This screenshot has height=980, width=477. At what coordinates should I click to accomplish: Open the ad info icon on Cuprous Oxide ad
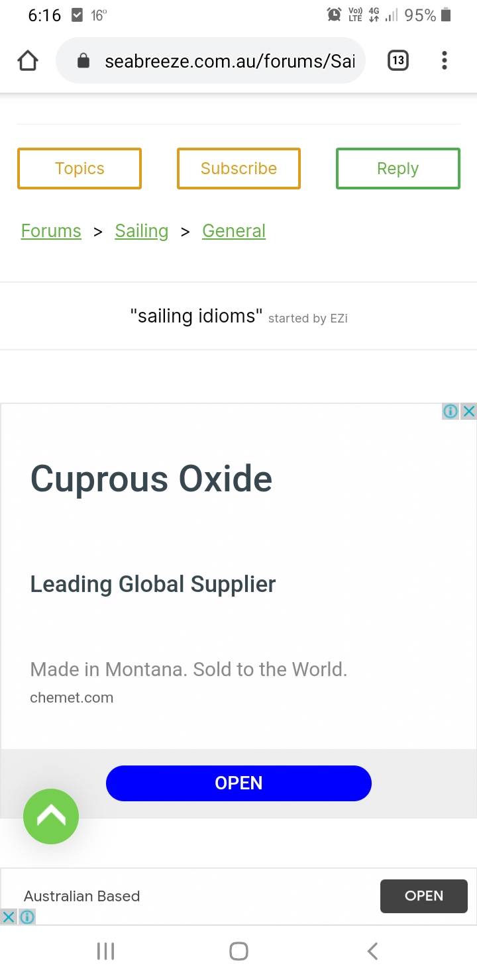[450, 411]
